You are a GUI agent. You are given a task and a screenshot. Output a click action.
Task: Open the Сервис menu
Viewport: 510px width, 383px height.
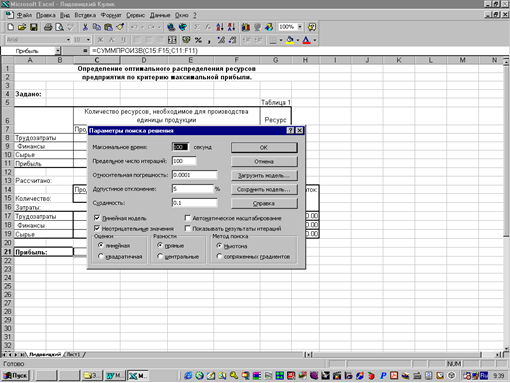[x=135, y=15]
